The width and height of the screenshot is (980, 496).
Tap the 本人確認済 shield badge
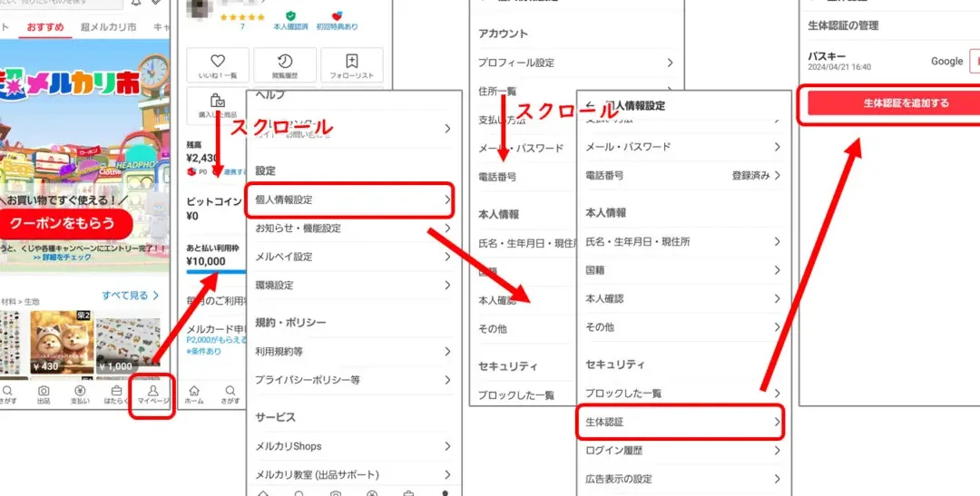tap(290, 21)
